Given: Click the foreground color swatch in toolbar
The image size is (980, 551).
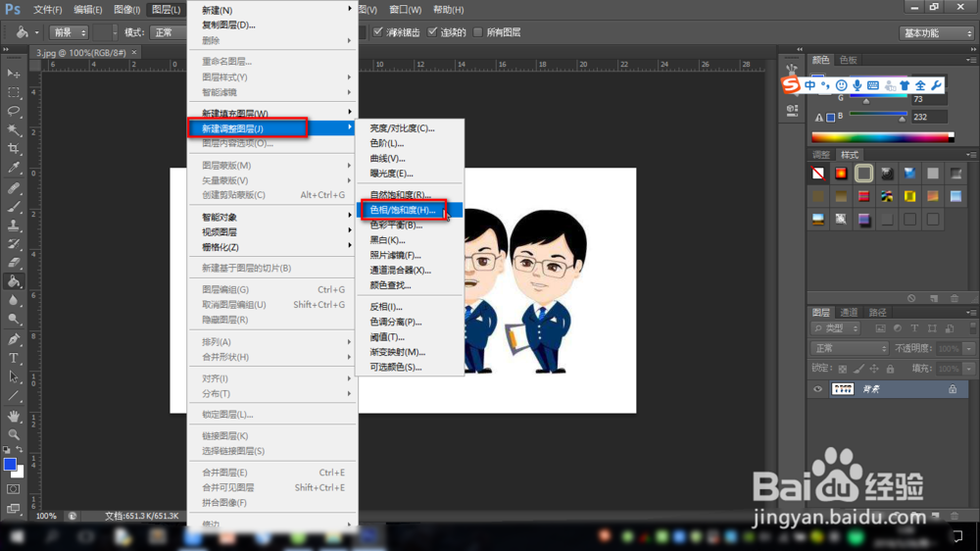Looking at the screenshot, I should (10, 464).
